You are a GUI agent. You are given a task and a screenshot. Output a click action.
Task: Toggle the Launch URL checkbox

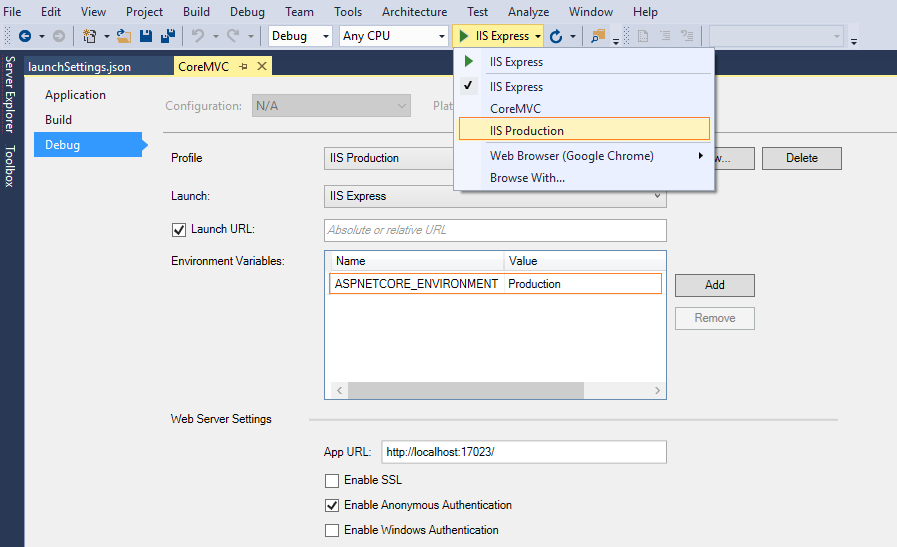pyautogui.click(x=179, y=230)
